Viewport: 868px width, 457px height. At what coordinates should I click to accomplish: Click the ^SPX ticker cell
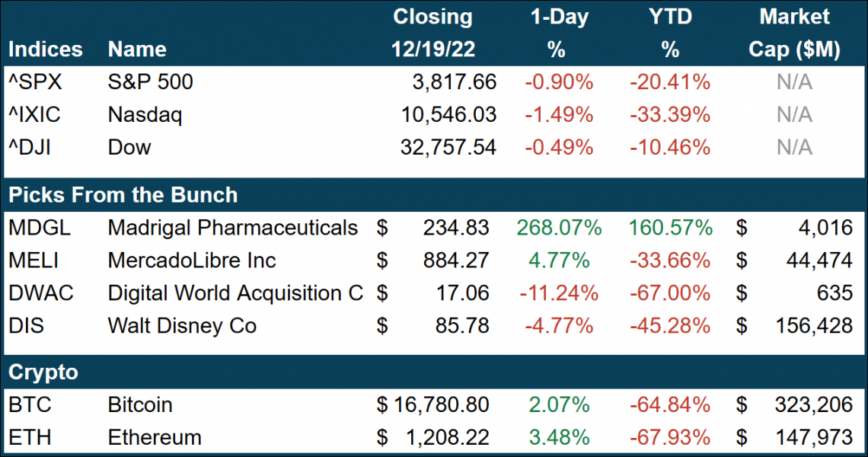(34, 82)
